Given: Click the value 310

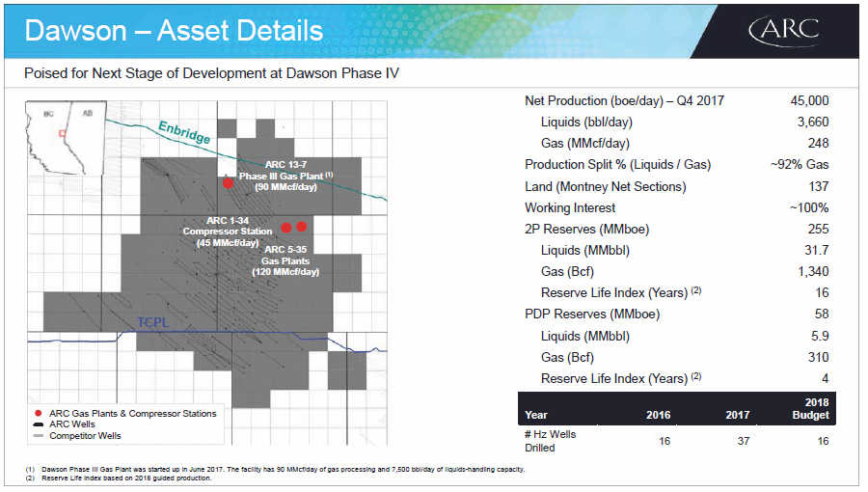Looking at the screenshot, I should (x=818, y=358).
